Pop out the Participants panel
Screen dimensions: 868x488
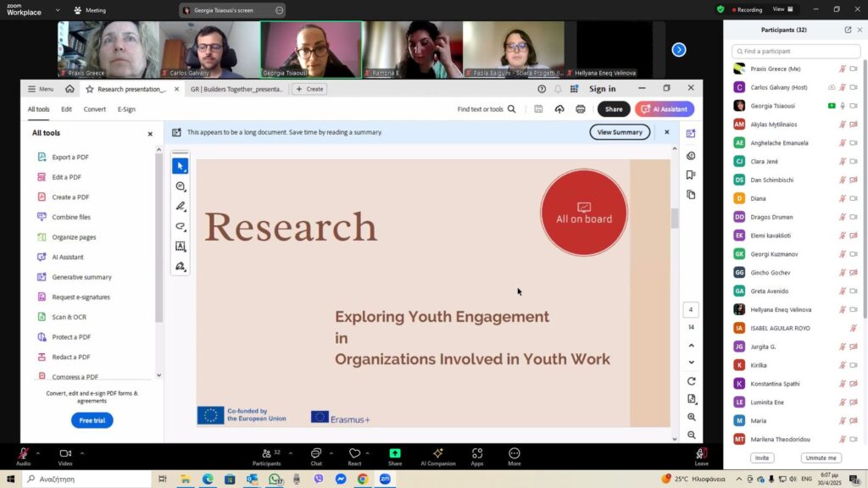click(x=848, y=30)
